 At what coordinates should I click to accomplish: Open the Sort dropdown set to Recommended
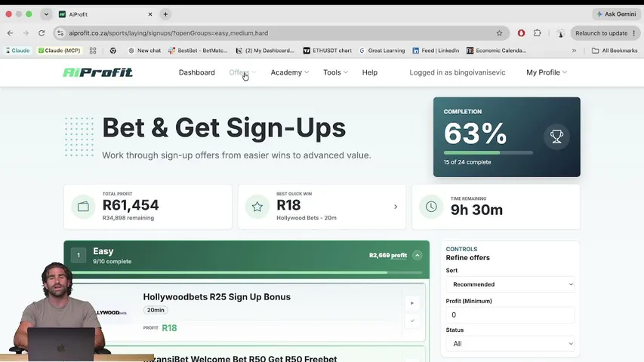[510, 284]
